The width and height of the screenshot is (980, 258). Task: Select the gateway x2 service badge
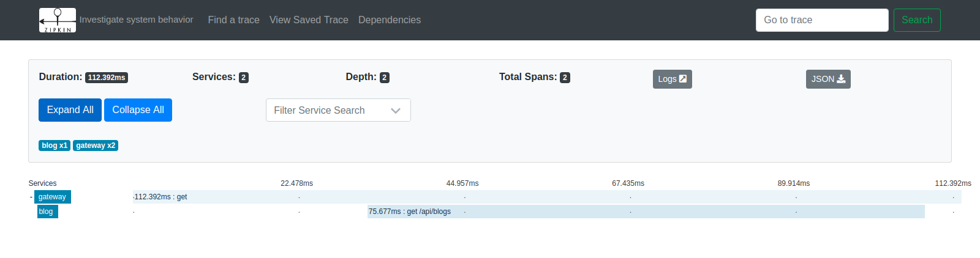coord(96,146)
